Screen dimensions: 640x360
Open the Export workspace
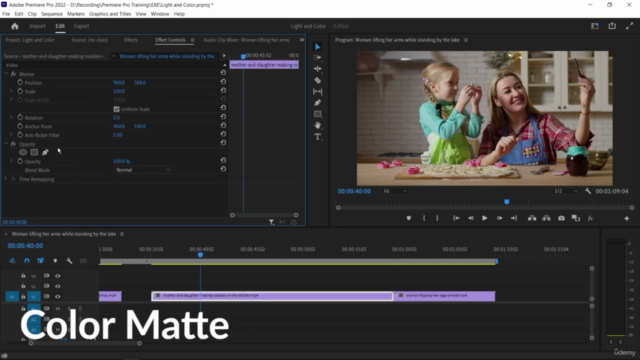tap(81, 26)
